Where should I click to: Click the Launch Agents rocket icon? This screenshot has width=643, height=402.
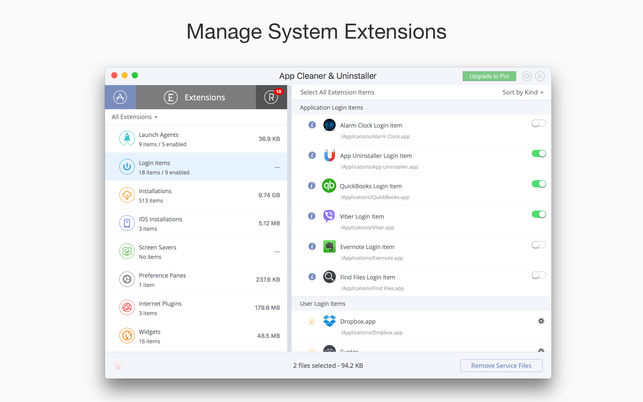click(127, 139)
